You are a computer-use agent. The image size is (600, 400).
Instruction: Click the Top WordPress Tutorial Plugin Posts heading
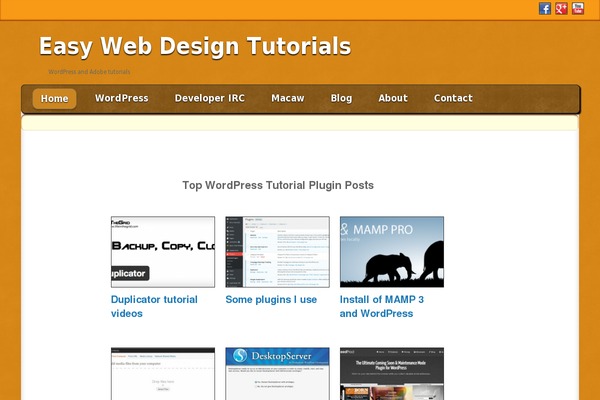(x=278, y=185)
